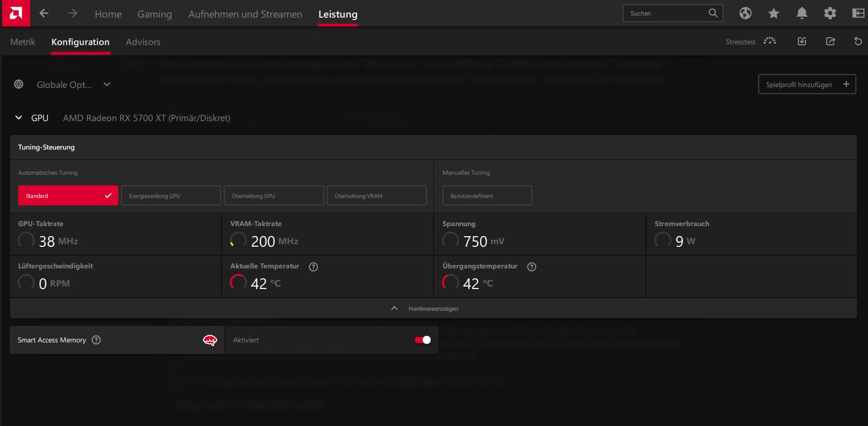
Task: Toggle the sidebar panel icon
Action: click(x=858, y=13)
